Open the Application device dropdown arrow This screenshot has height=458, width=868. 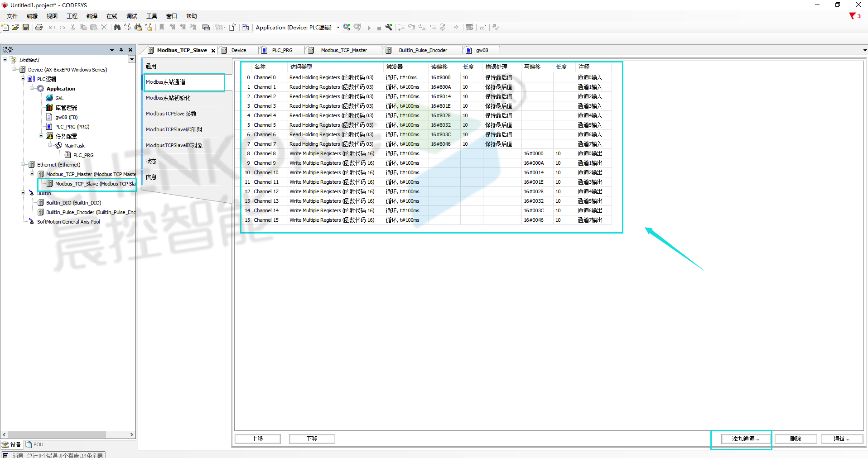[338, 28]
